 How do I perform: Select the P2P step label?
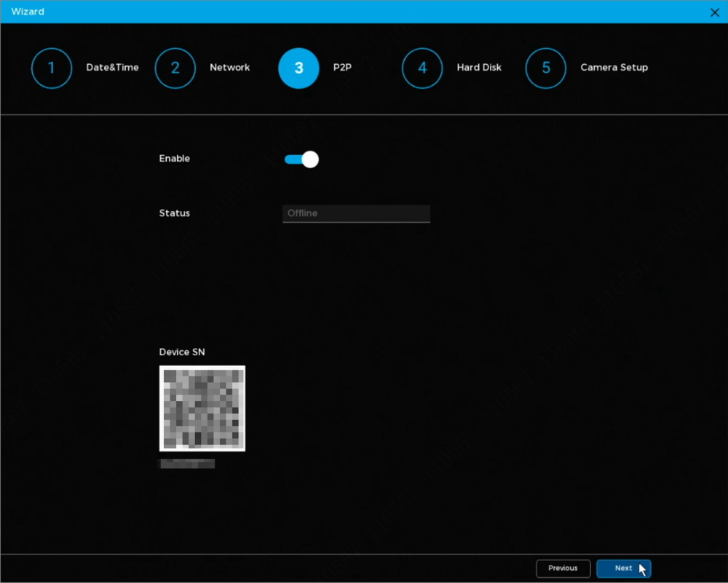342,68
